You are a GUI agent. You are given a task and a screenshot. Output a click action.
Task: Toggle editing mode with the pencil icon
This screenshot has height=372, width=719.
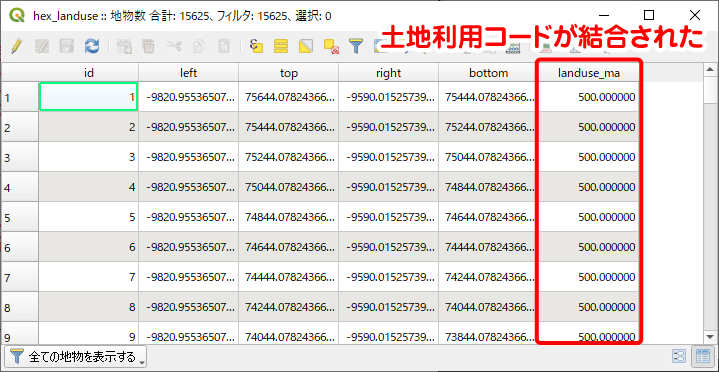16,45
